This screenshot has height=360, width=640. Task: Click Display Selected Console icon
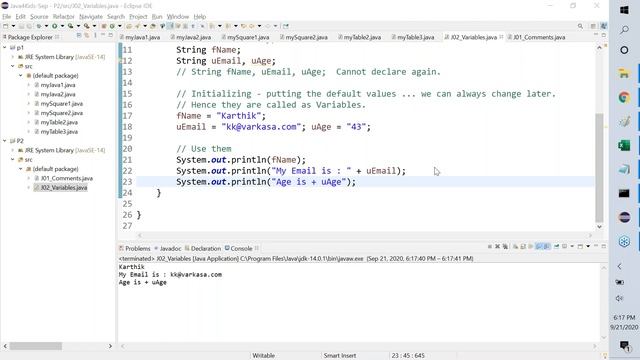coord(564,247)
